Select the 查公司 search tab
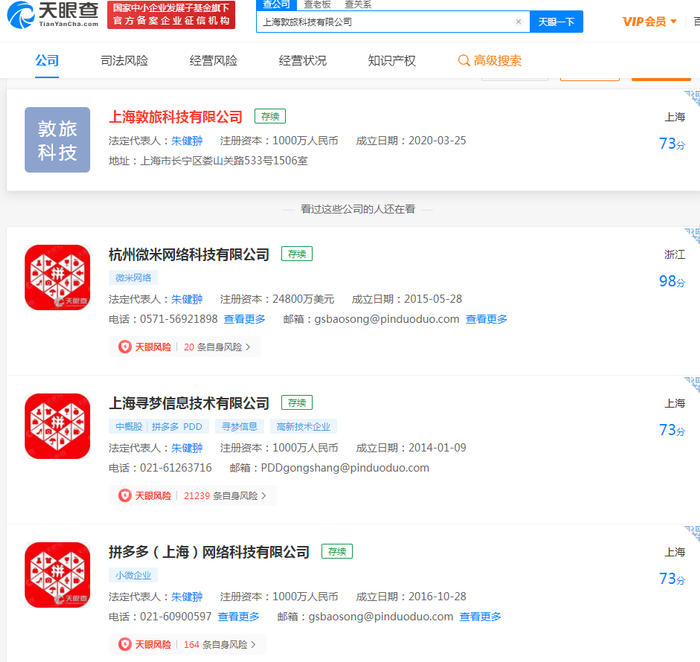Image resolution: width=700 pixels, height=662 pixels. [276, 4]
